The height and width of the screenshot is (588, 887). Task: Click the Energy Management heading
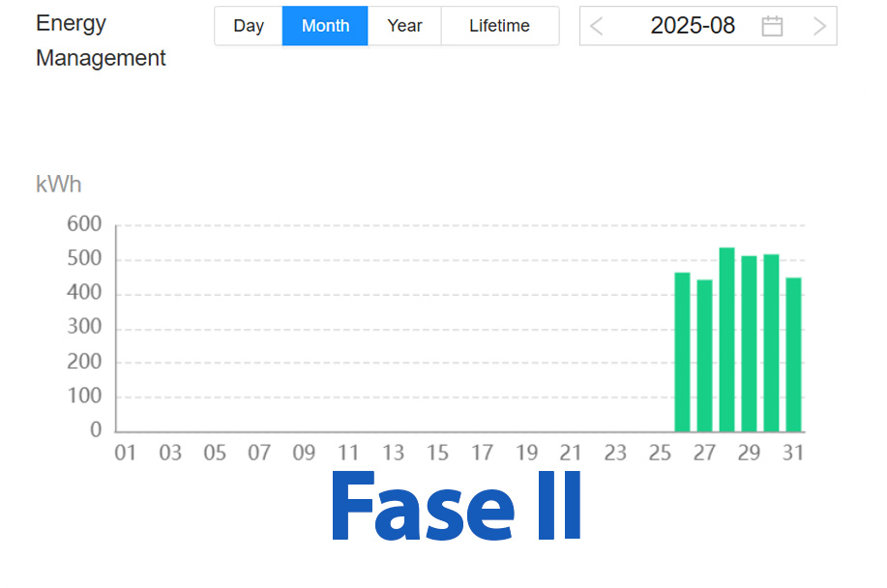coord(100,41)
